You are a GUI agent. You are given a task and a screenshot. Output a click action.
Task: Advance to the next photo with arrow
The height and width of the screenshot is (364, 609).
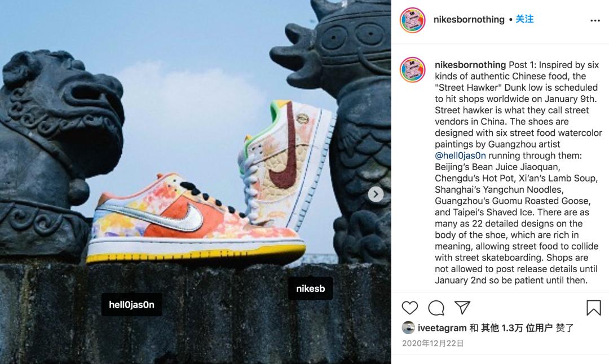376,194
